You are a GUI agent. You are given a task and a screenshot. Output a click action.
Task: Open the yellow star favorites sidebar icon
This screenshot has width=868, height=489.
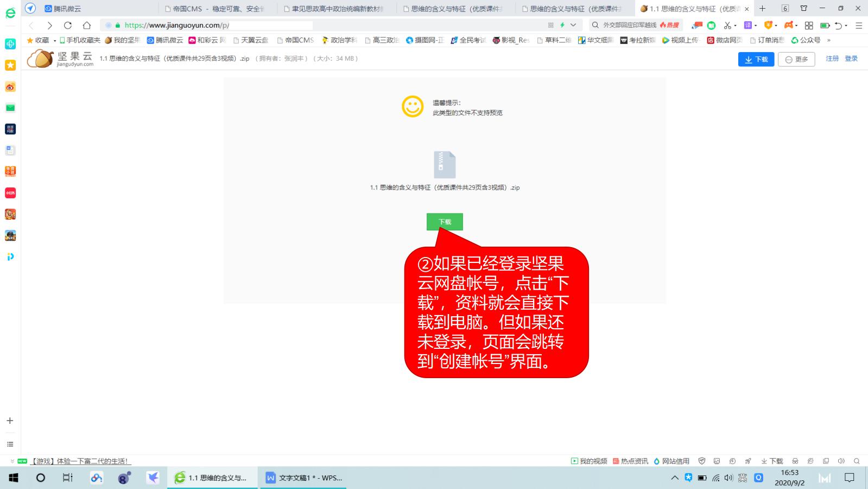coord(10,65)
